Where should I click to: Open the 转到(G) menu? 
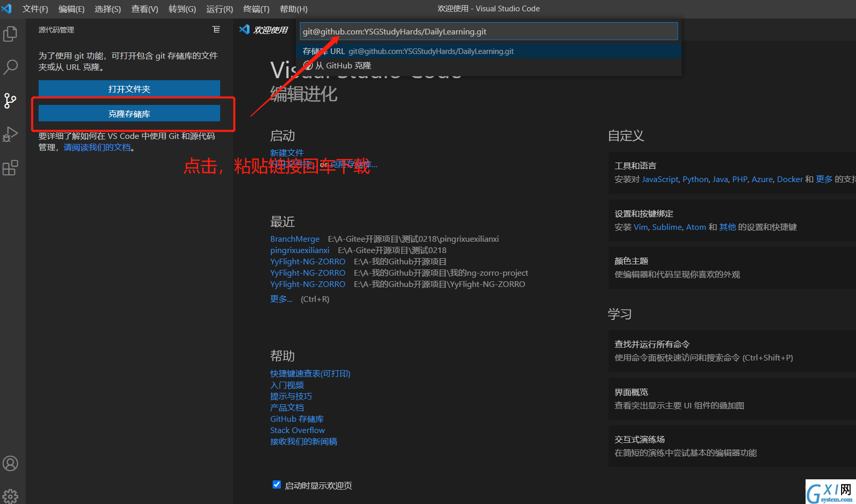tap(182, 9)
